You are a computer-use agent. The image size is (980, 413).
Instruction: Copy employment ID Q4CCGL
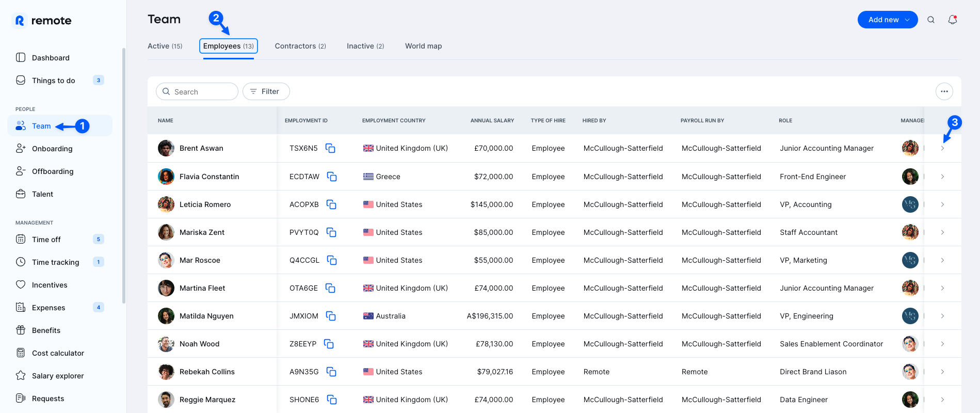tap(332, 260)
